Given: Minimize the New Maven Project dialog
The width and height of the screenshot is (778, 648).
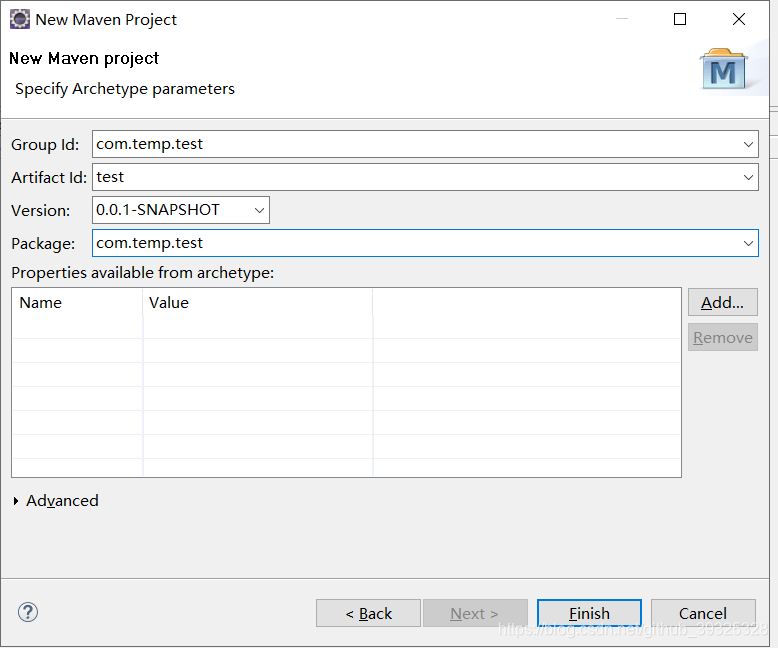Looking at the screenshot, I should (x=622, y=19).
